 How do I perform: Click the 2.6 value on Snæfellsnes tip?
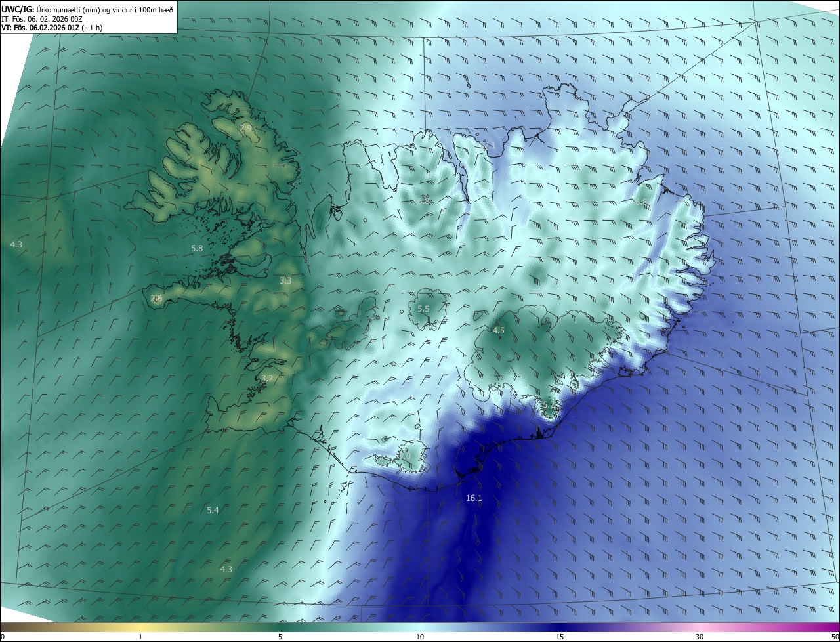(x=156, y=299)
